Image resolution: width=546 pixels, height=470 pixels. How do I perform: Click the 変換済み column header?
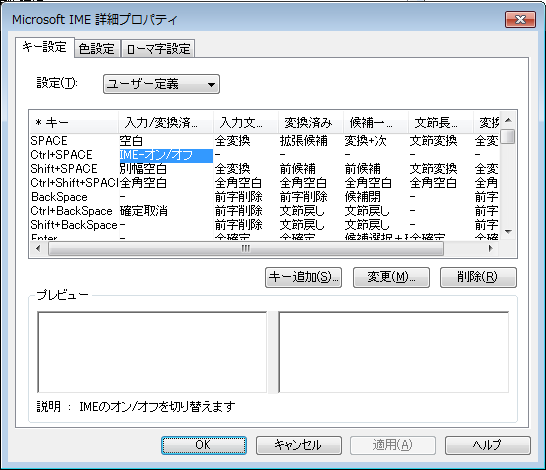click(x=311, y=123)
